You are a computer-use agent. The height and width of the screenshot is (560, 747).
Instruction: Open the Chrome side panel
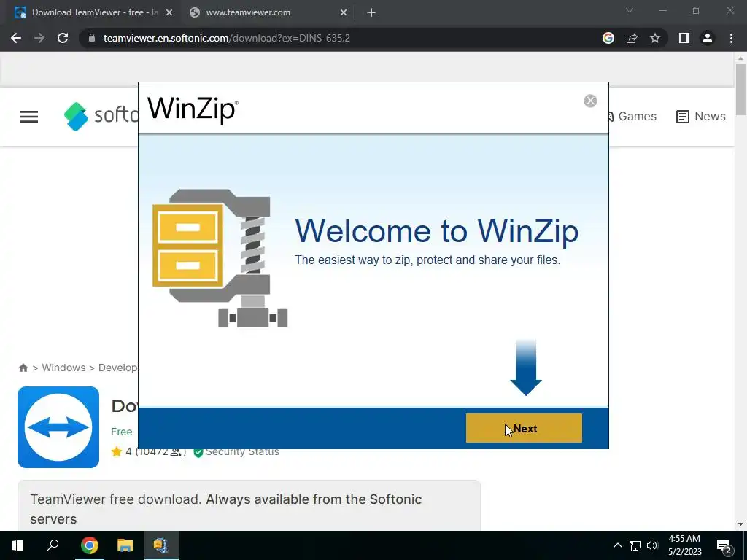pos(684,38)
